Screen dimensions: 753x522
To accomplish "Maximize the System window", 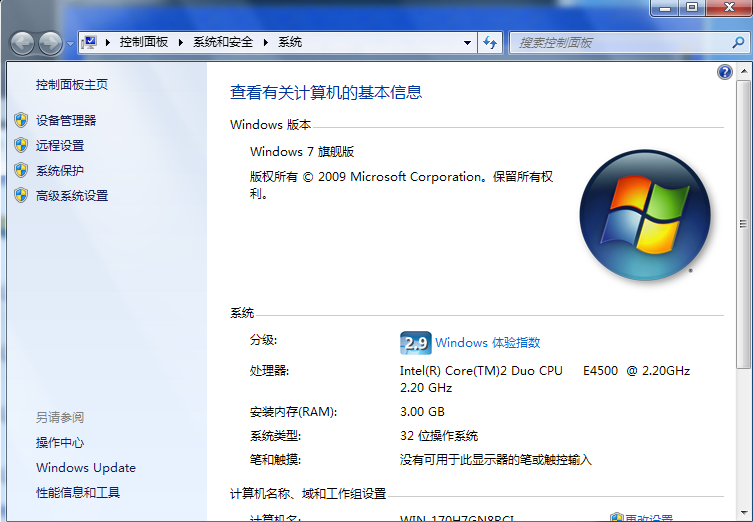I will 692,8.
